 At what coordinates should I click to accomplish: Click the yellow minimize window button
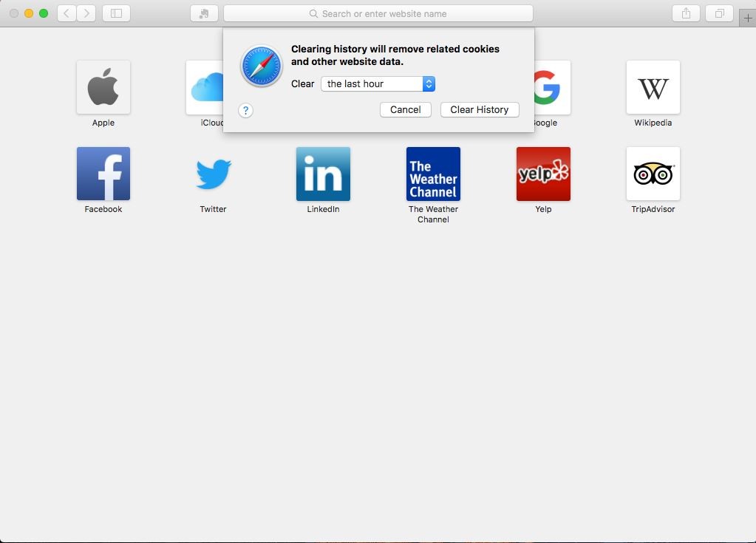coord(29,13)
